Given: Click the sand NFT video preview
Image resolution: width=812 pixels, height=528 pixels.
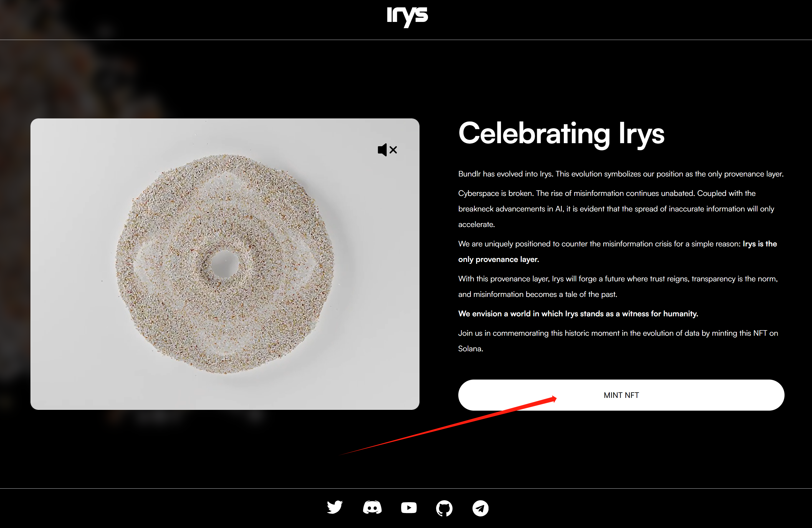Looking at the screenshot, I should coord(225,264).
